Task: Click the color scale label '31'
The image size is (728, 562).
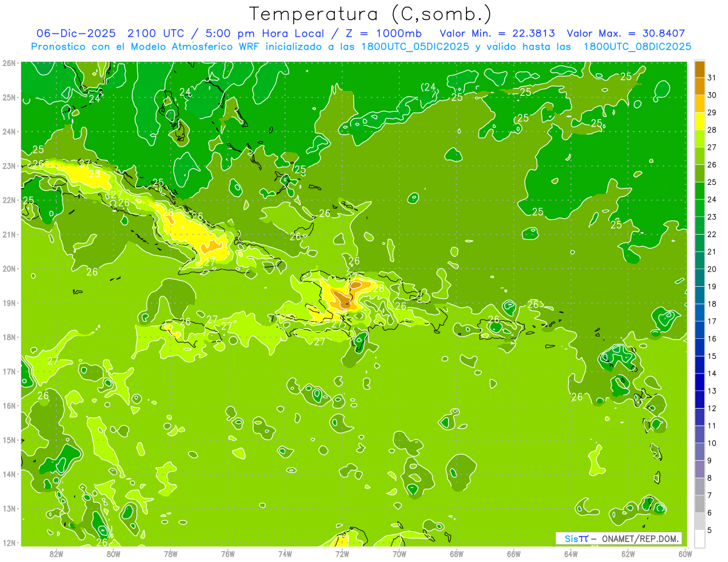Action: 712,78
